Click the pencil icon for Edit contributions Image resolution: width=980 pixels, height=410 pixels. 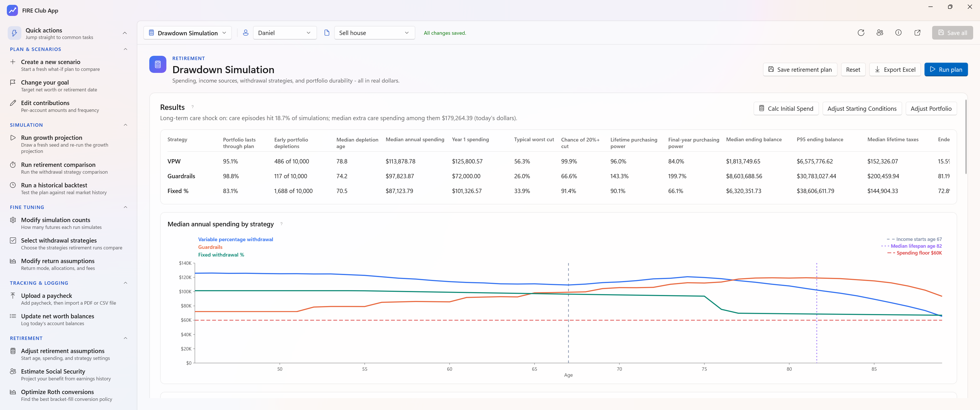(13, 103)
